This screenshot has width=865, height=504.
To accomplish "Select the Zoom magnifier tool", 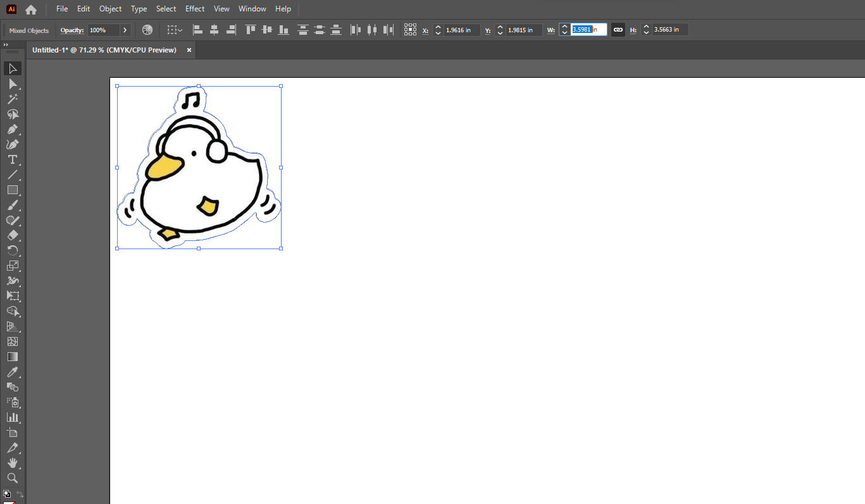I will (x=12, y=478).
